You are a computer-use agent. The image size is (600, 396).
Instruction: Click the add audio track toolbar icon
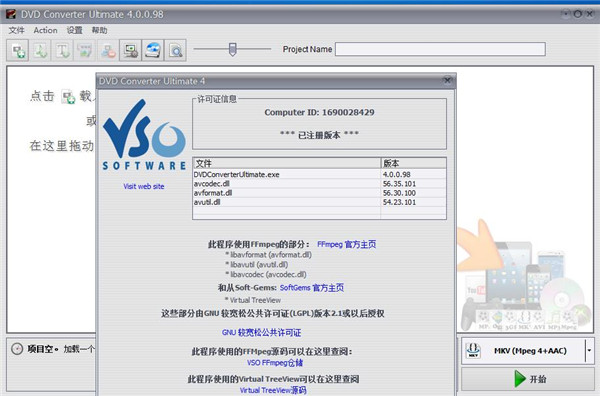[x=40, y=51]
